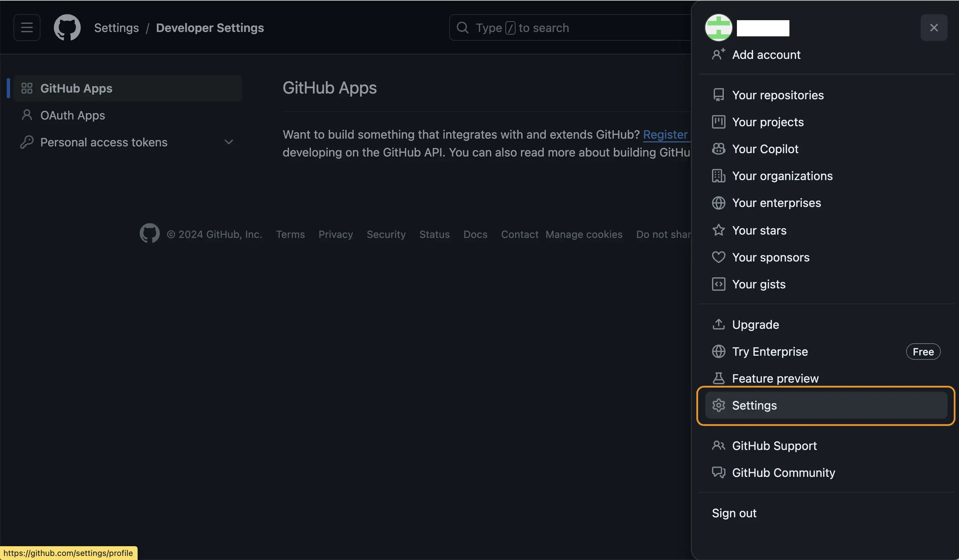This screenshot has width=959, height=560.
Task: Click the enterprises globe icon
Action: (x=718, y=203)
